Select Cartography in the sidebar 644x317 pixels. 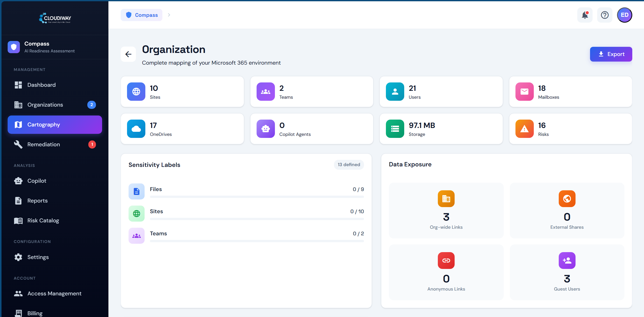point(55,125)
